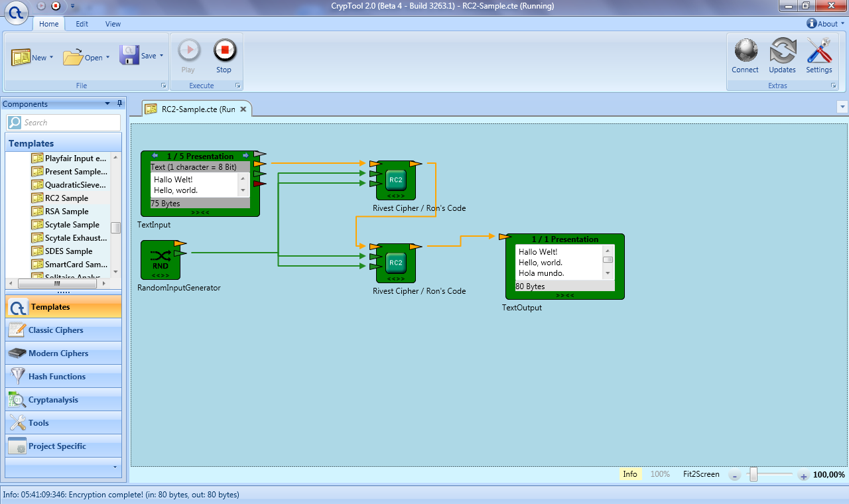Viewport: 849px width, 504px height.
Task: Click the templates list horizontal scrollbar
Action: click(x=57, y=283)
